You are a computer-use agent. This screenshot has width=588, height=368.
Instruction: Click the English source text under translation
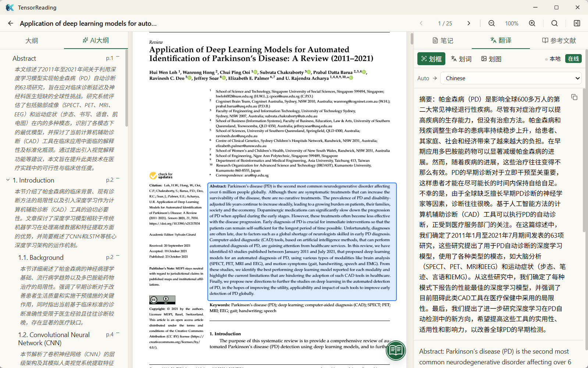(x=495, y=357)
